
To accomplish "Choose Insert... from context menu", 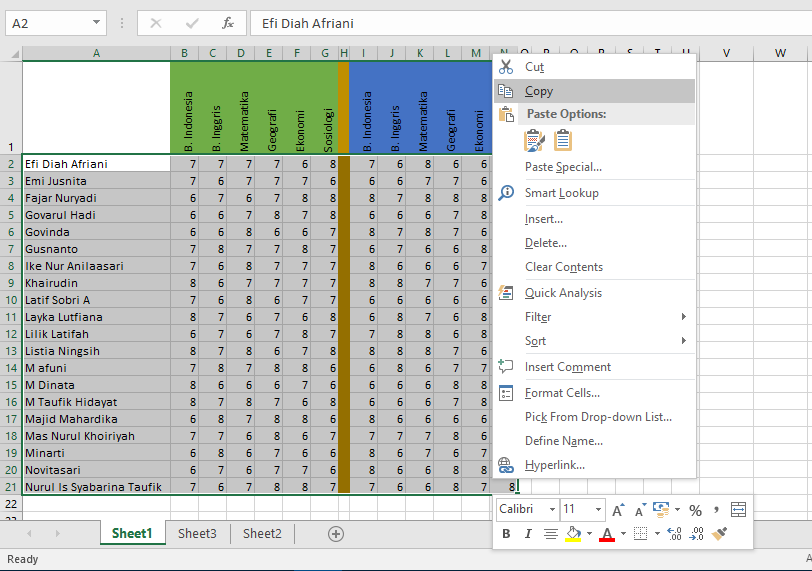I will click(x=594, y=219).
